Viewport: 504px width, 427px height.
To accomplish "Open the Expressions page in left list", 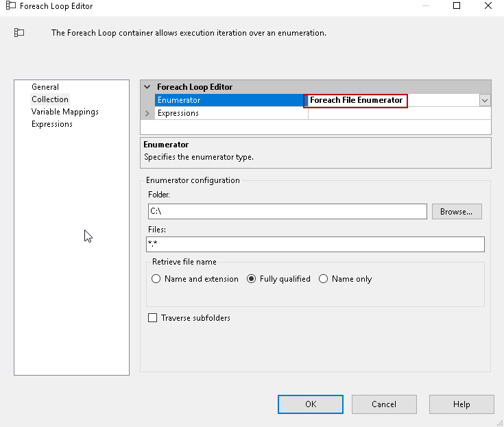I will pyautogui.click(x=52, y=124).
